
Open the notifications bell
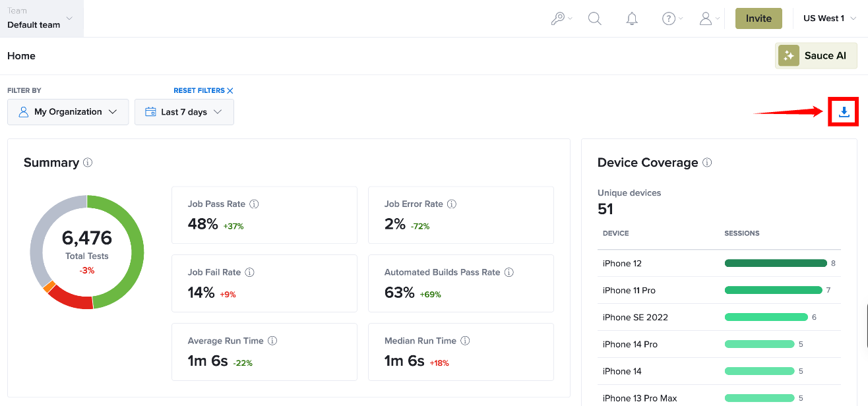(x=632, y=18)
